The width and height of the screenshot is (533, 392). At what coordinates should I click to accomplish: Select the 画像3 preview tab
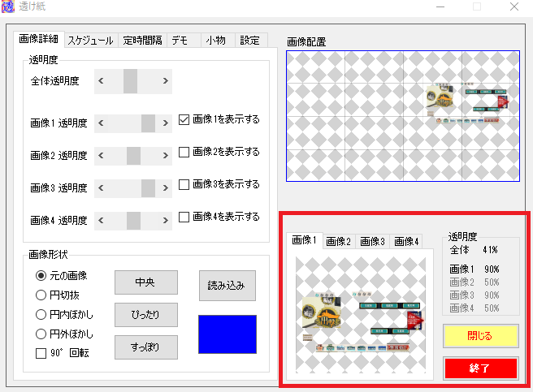pyautogui.click(x=373, y=242)
